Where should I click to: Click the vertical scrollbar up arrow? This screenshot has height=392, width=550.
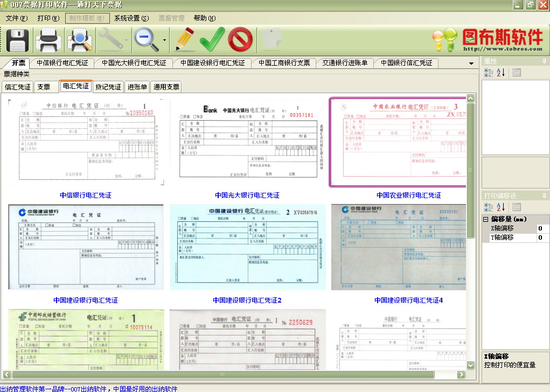(x=471, y=98)
